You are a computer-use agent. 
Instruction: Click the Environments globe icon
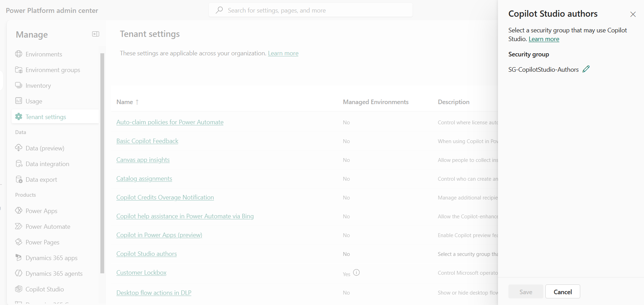[19, 54]
